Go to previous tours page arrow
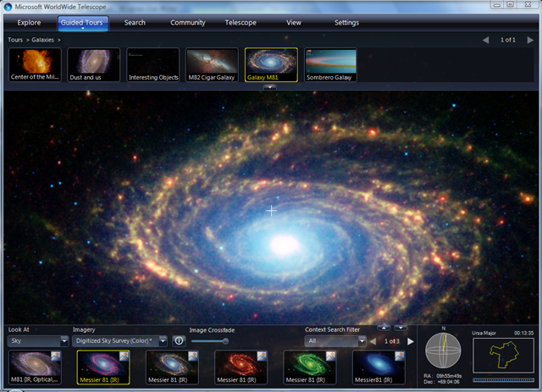This screenshot has width=542, height=392. point(485,40)
